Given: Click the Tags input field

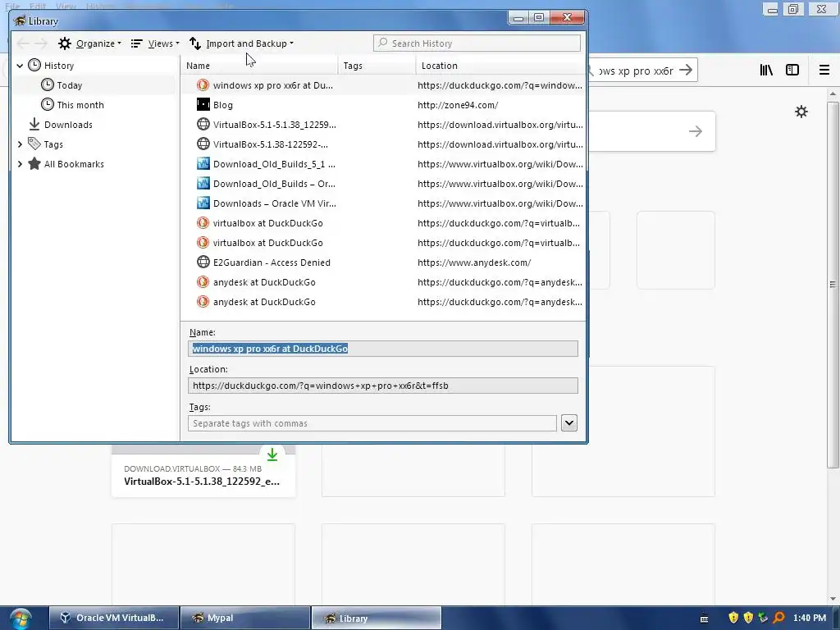Looking at the screenshot, I should (372, 423).
